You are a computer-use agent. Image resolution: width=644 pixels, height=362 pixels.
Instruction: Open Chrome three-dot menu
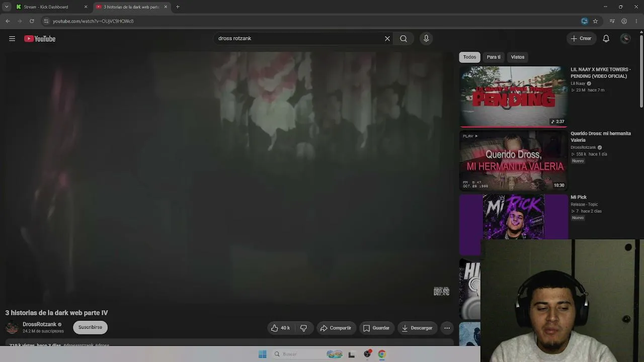pyautogui.click(x=637, y=21)
